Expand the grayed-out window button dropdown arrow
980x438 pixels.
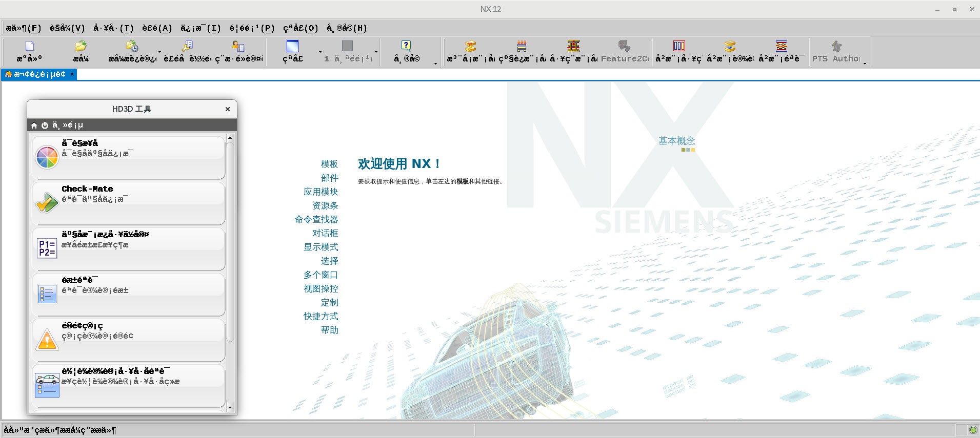(376, 52)
